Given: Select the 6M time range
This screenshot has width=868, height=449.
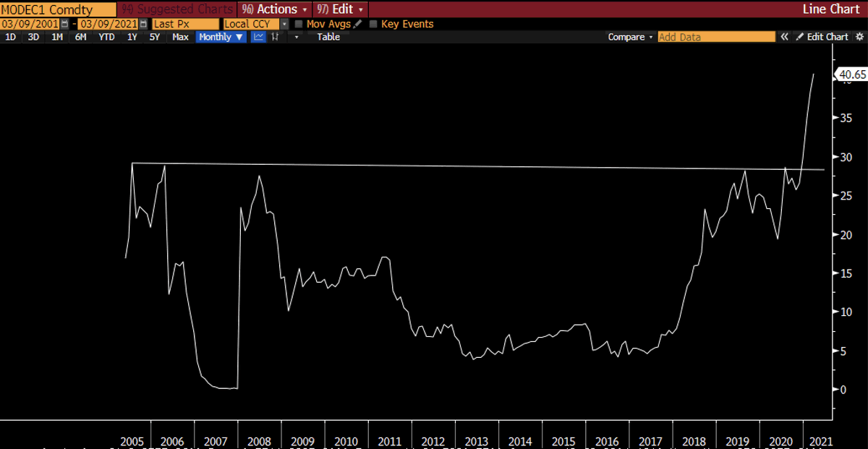Looking at the screenshot, I should [x=80, y=37].
